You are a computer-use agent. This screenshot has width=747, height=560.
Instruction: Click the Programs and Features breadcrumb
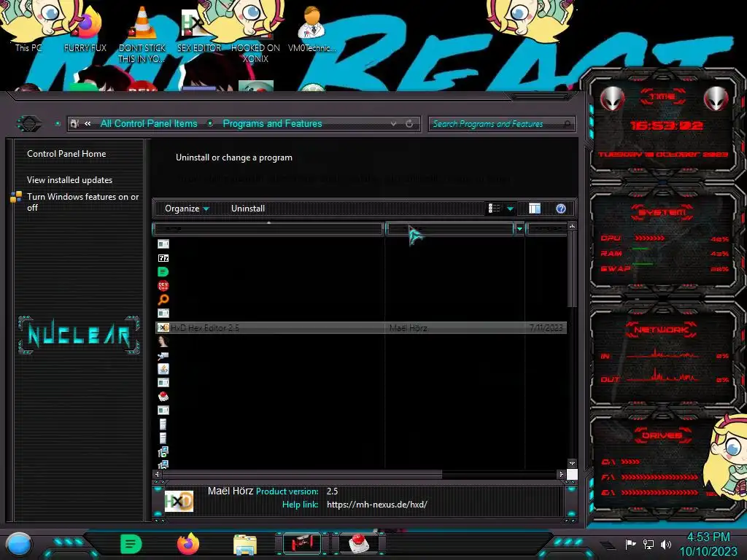point(272,124)
